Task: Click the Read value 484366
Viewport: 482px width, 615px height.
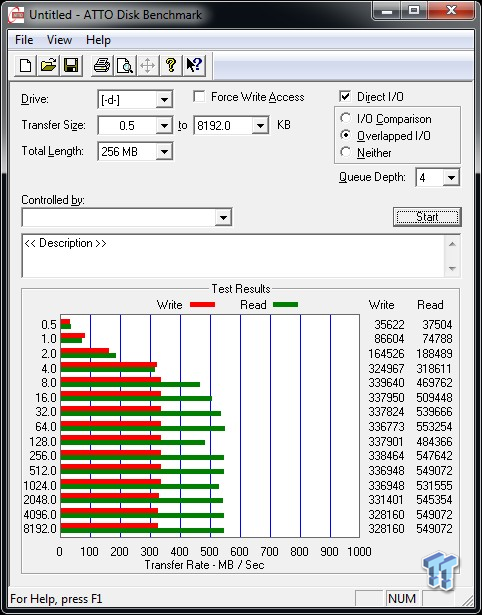Action: coord(435,442)
